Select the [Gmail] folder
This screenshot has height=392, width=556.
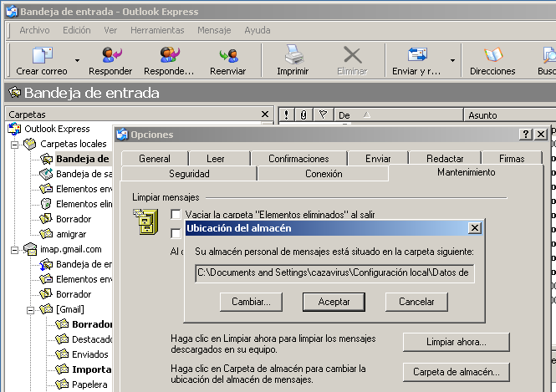pos(70,309)
